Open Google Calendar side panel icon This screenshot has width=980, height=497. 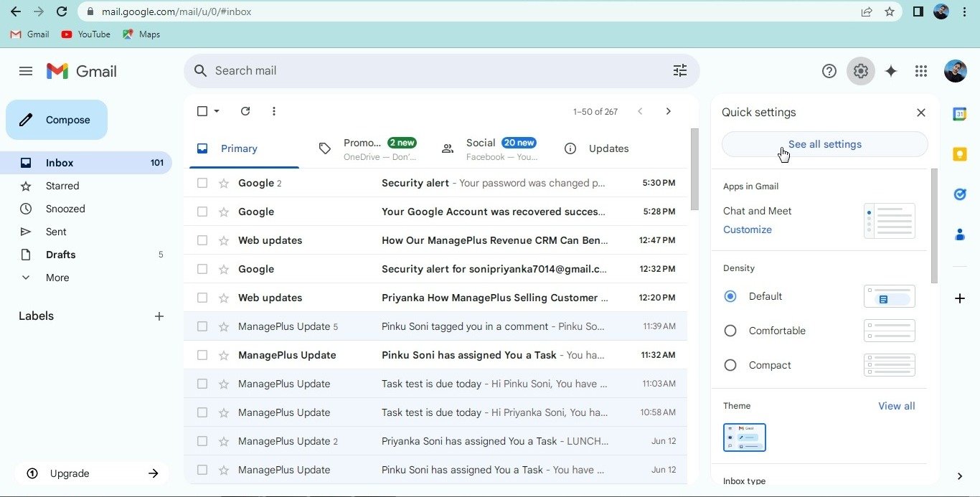point(960,114)
